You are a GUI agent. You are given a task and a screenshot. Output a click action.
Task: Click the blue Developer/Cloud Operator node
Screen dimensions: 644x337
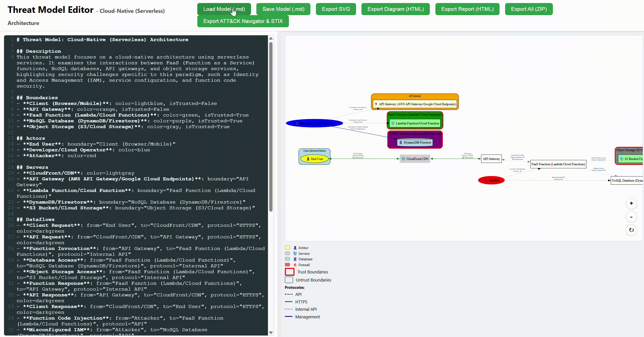click(314, 123)
